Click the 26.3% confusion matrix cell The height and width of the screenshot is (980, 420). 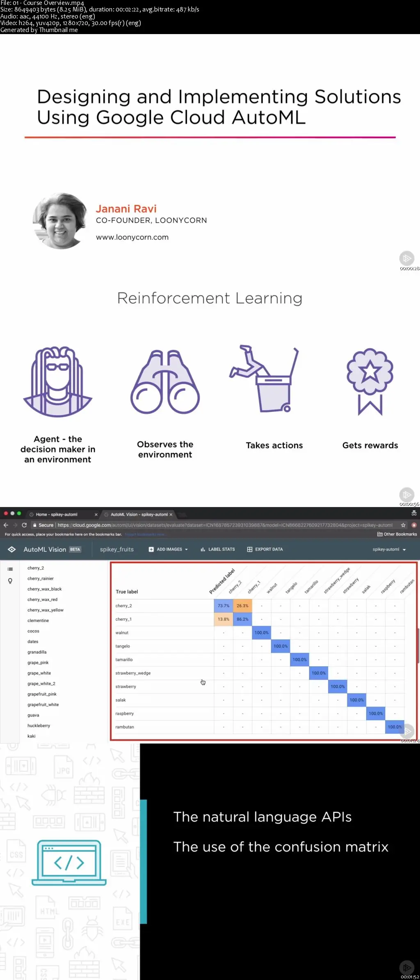tap(242, 606)
